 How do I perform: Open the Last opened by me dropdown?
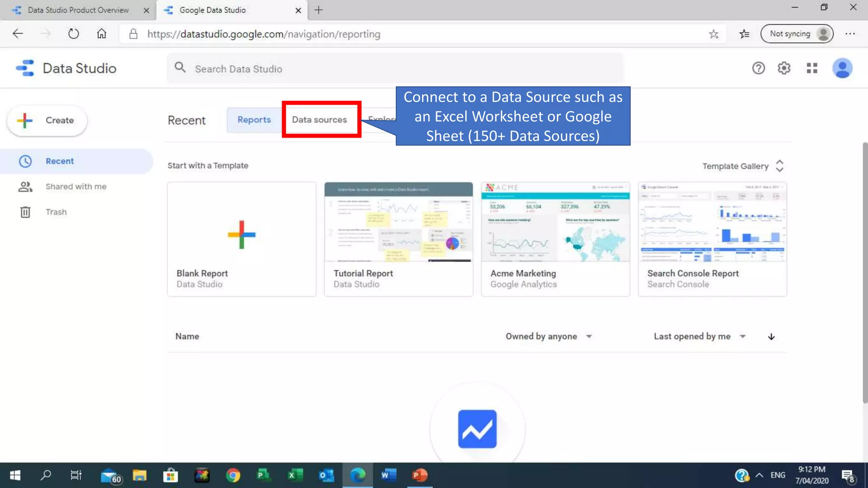tap(699, 336)
